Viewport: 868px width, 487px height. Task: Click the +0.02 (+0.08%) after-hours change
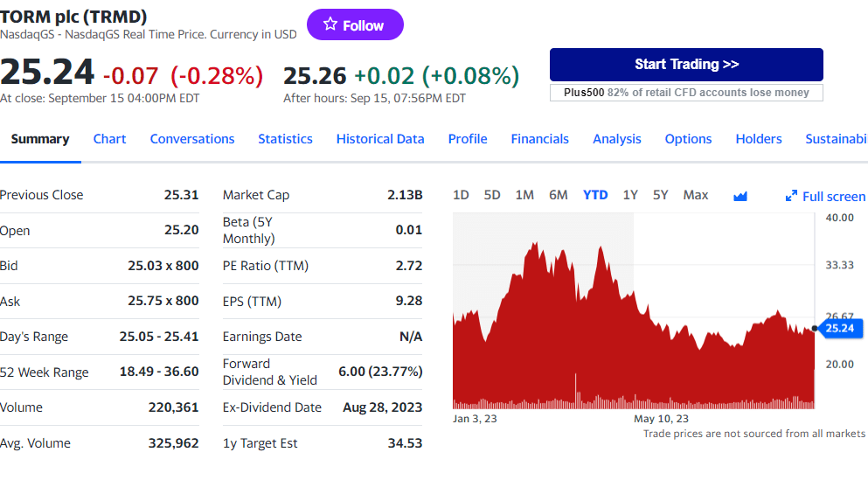436,76
